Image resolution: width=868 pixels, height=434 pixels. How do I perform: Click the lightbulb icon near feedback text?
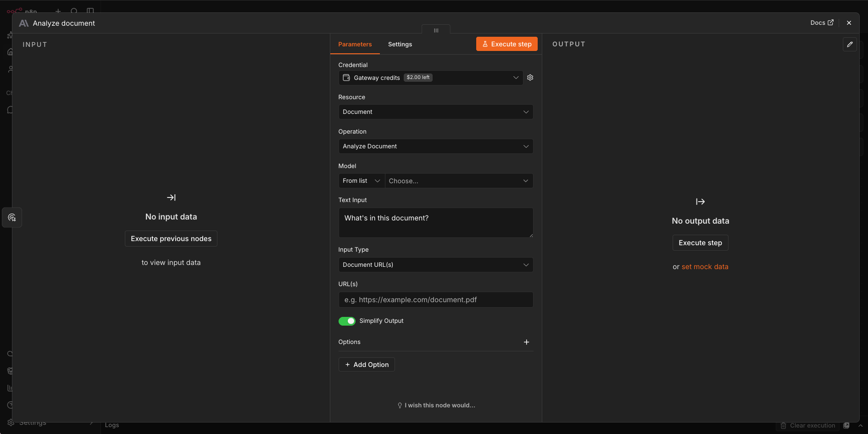[400, 406]
